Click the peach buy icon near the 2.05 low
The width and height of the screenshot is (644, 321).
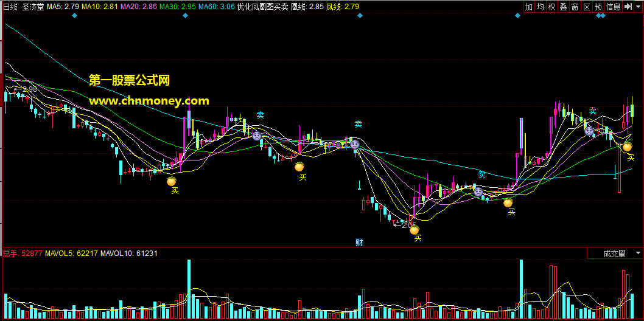[x=415, y=230]
